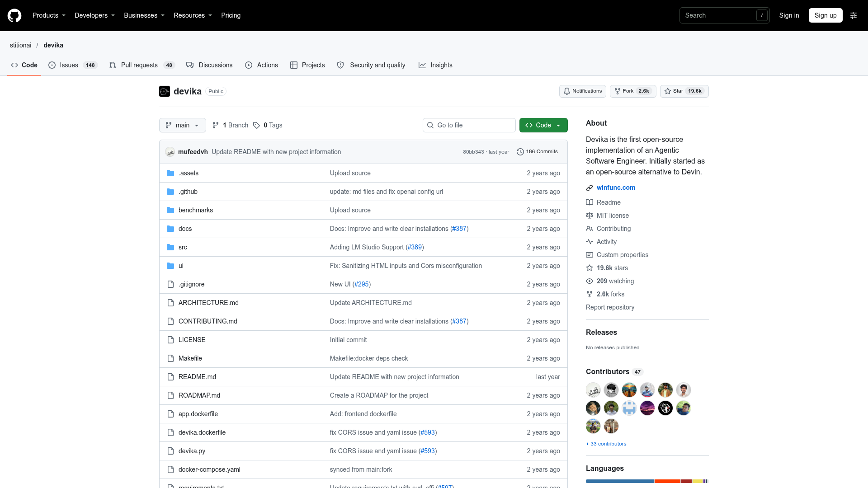This screenshot has width=868, height=488.
Task: Expand the Products menu
Action: [49, 15]
